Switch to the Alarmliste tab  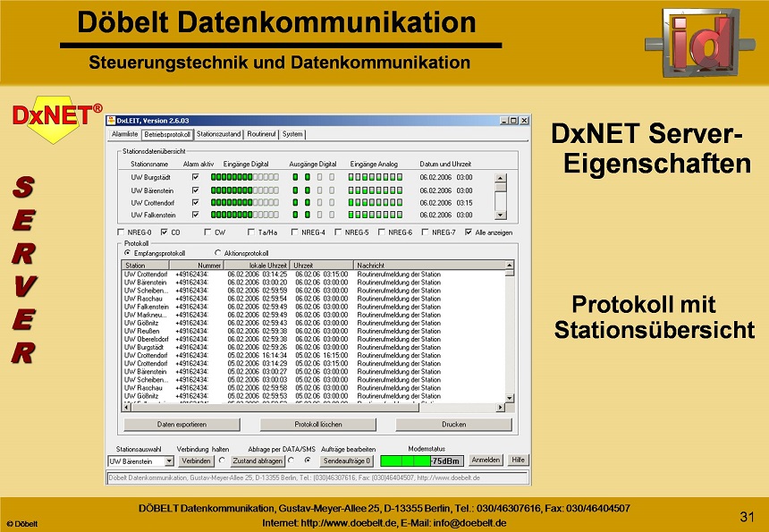pyautogui.click(x=124, y=134)
